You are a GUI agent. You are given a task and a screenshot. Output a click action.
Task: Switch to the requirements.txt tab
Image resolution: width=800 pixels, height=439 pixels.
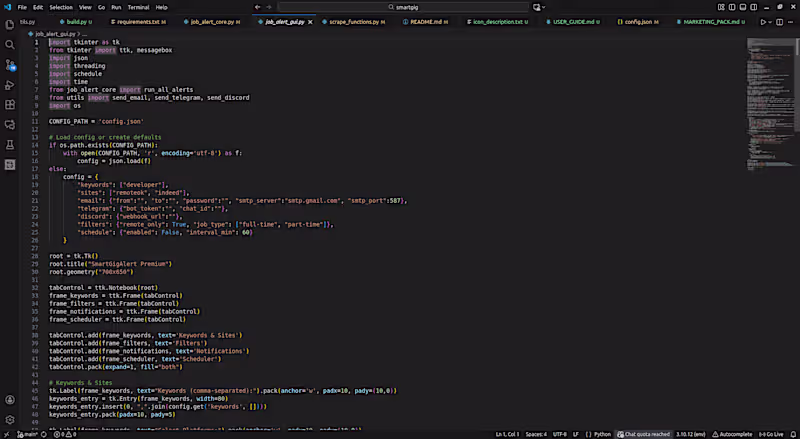point(138,22)
